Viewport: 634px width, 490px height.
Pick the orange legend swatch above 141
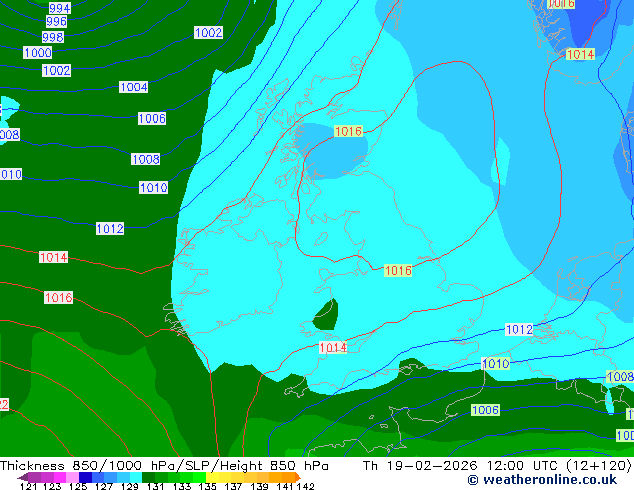pos(288,477)
